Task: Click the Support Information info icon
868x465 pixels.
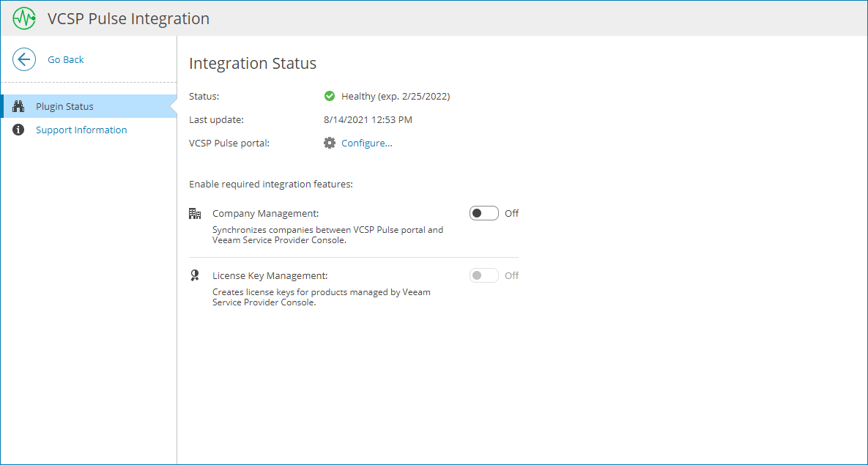Action: pyautogui.click(x=18, y=130)
